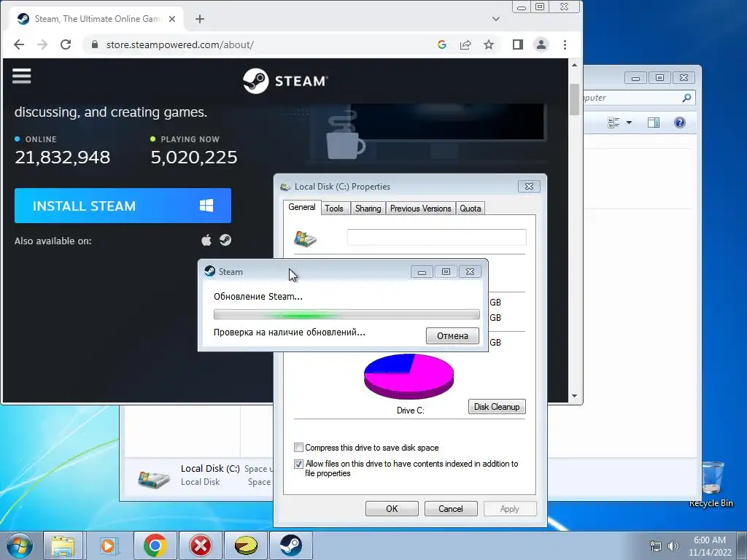
Task: Open the Previous Versions tab
Action: coord(420,209)
